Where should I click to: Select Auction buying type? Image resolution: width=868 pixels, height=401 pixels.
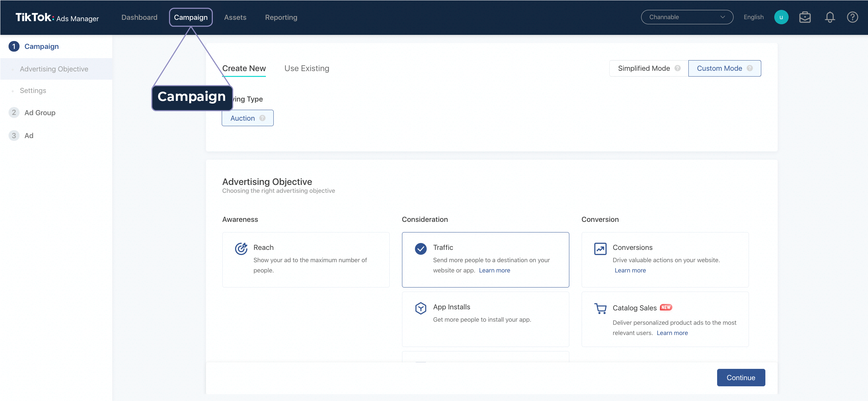247,118
